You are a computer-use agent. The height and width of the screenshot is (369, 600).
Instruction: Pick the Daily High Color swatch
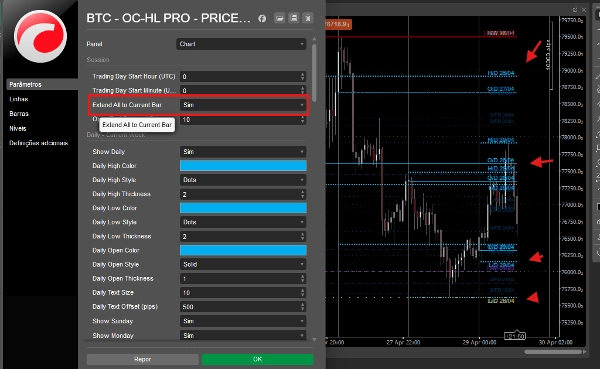coord(243,166)
